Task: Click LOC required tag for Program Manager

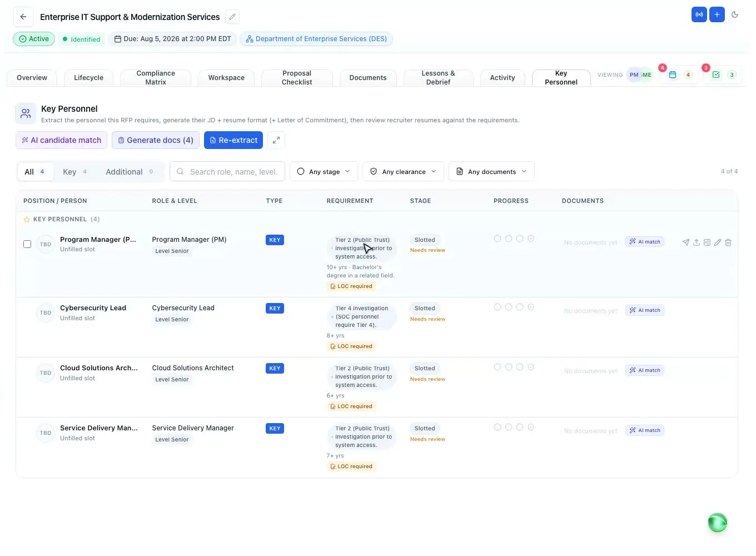Action: pos(351,286)
